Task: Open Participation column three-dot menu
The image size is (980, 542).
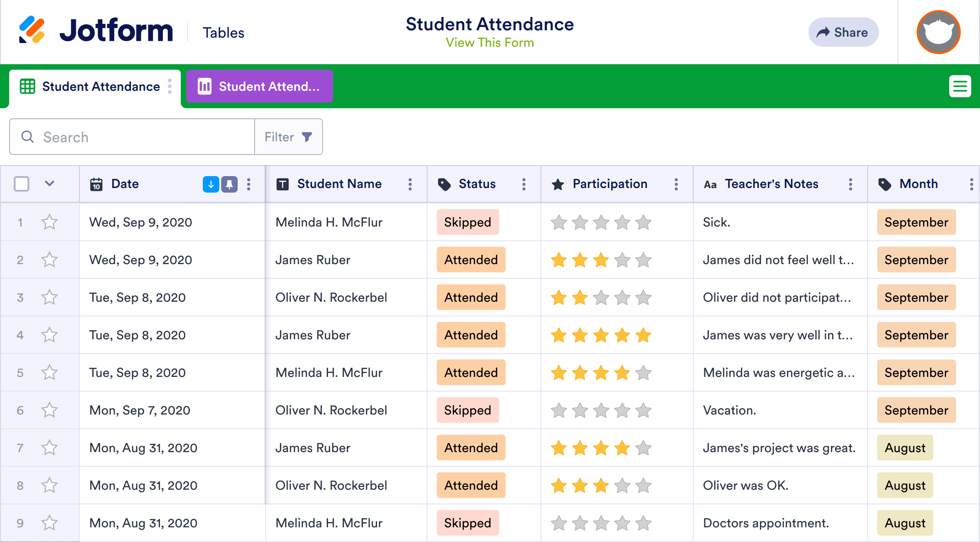Action: coord(676,184)
